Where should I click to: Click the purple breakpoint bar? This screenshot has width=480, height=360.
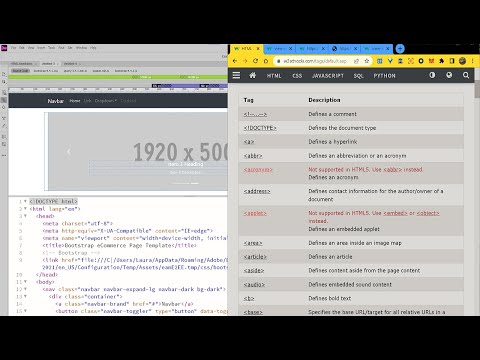point(190,86)
